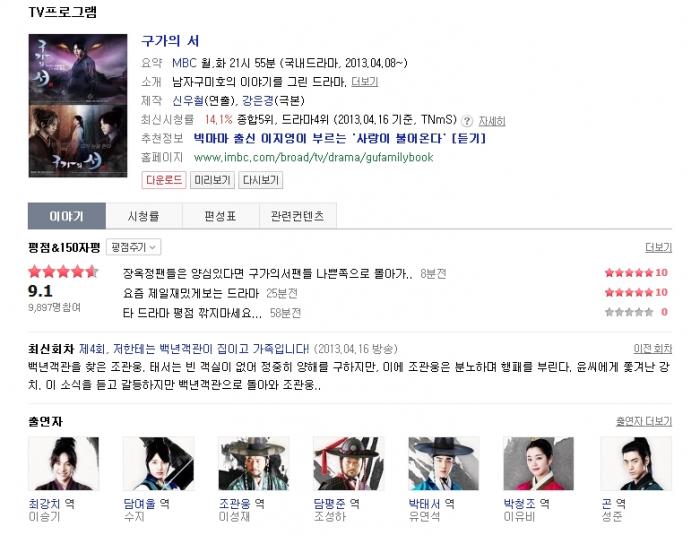The width and height of the screenshot is (700, 535).
Task: Expand the intro with its 더보기 link
Action: [x=364, y=82]
